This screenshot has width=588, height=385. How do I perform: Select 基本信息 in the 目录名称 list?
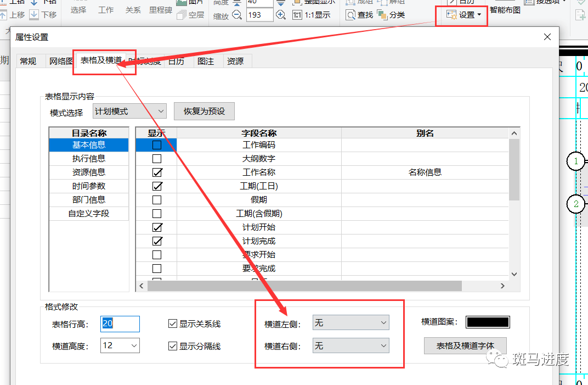89,145
